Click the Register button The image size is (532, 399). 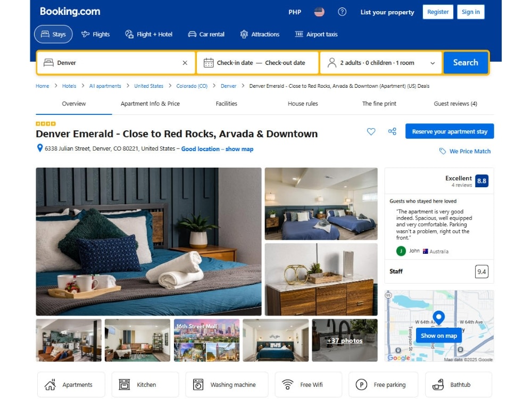pyautogui.click(x=438, y=12)
